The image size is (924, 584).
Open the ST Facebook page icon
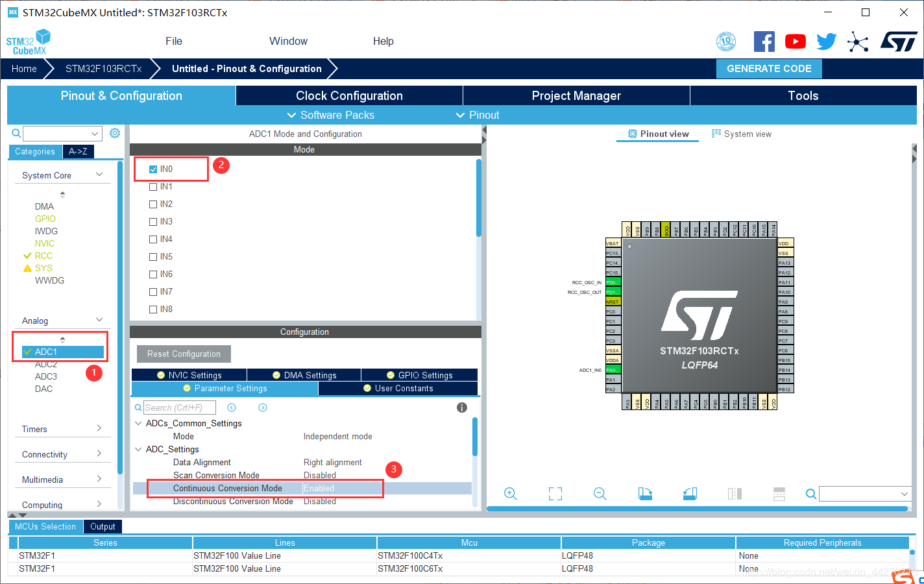764,42
